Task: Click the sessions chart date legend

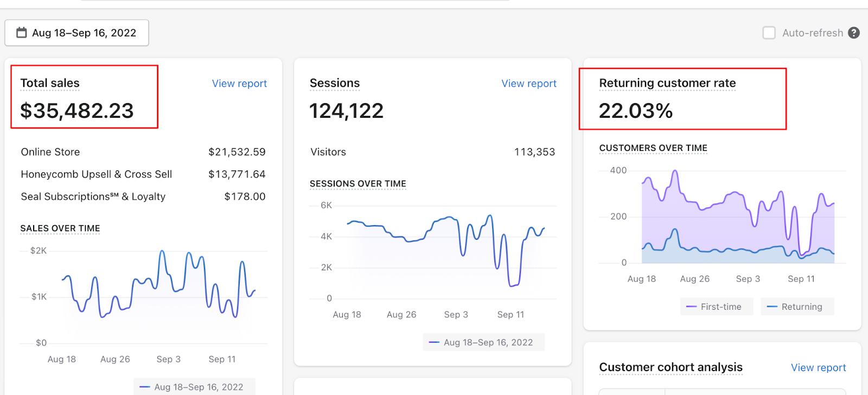Action: (x=483, y=342)
